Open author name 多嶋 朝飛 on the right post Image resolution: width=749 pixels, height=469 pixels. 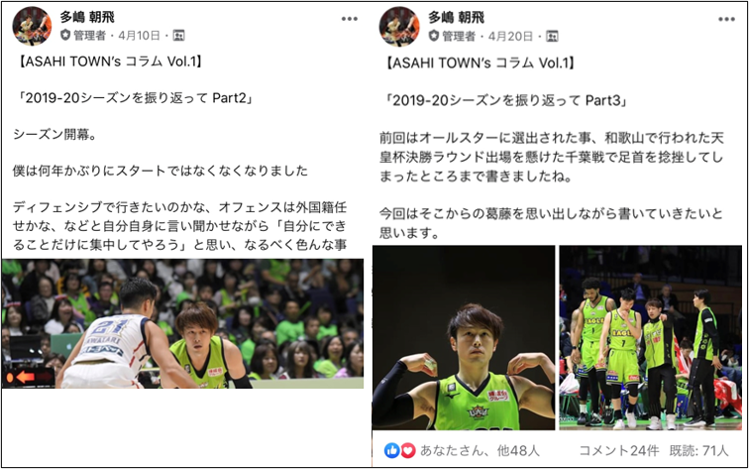456,18
